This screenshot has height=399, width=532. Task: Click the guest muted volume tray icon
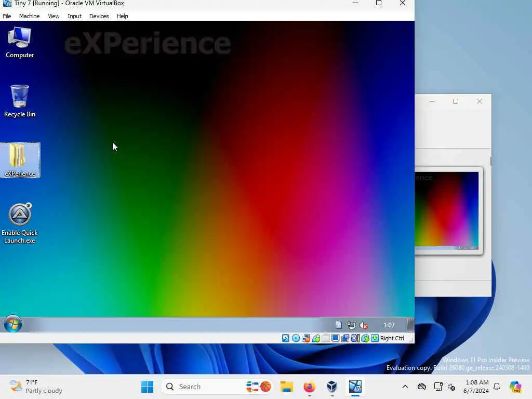tap(364, 325)
